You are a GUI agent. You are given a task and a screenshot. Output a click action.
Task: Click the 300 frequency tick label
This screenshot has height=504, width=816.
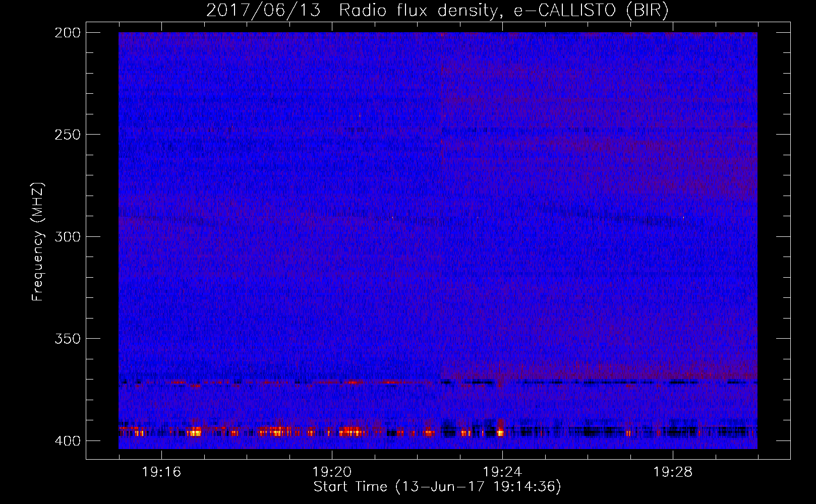tap(68, 236)
